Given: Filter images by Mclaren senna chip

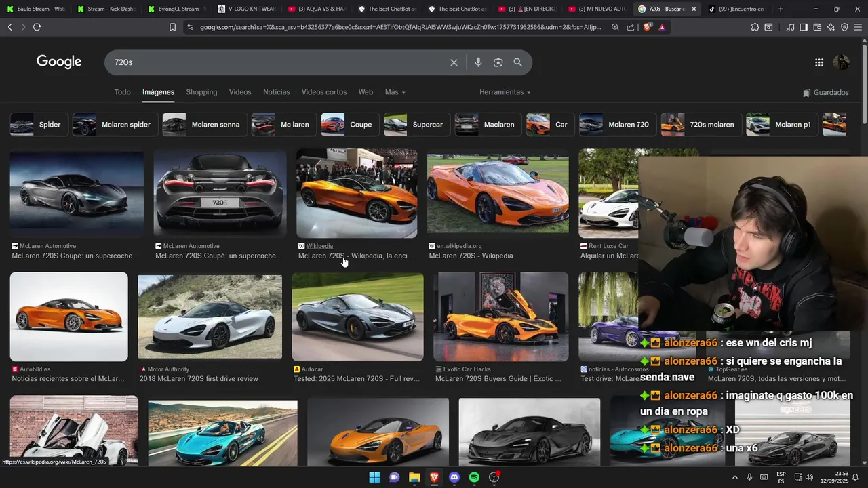Looking at the screenshot, I should pyautogui.click(x=204, y=125).
